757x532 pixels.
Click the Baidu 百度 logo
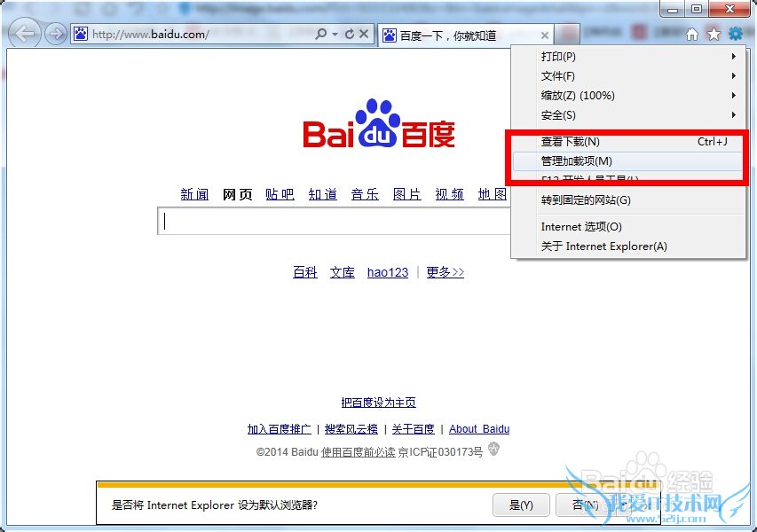(x=379, y=124)
